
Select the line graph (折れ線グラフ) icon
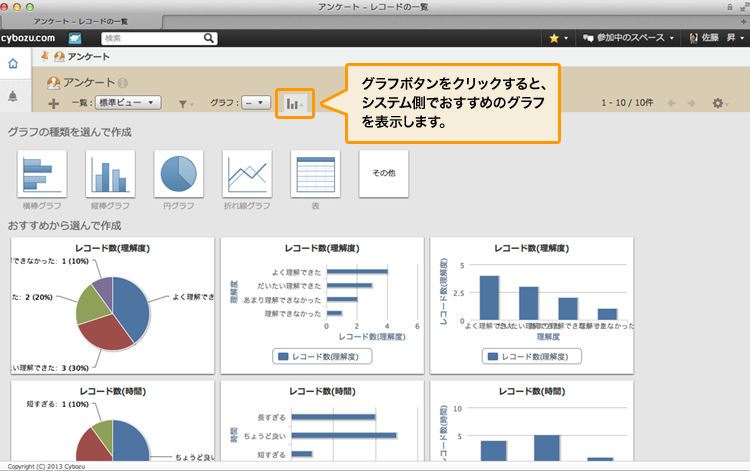(x=247, y=175)
